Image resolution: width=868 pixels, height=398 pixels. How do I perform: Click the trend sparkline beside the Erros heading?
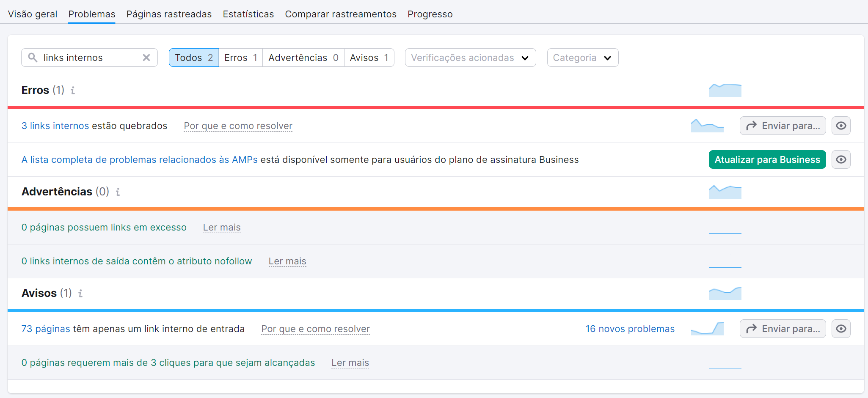click(725, 90)
